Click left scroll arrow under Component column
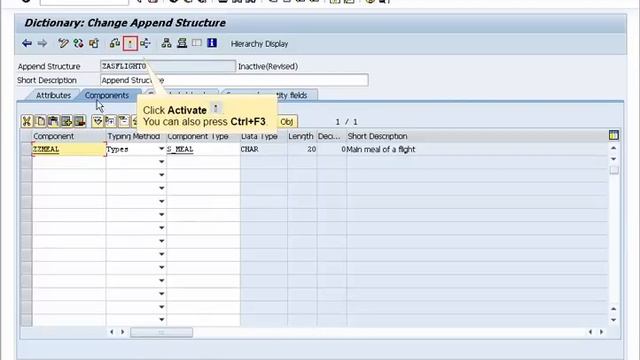 (112, 332)
